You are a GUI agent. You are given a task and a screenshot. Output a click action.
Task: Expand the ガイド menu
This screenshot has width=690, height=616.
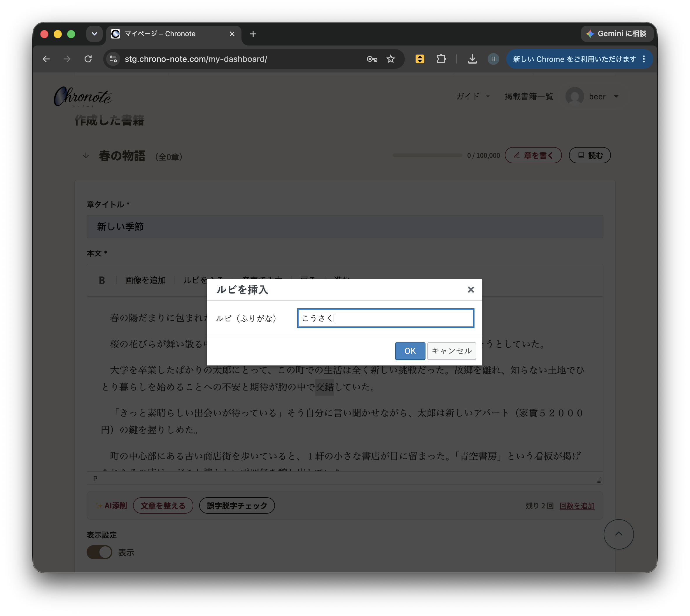coord(473,97)
